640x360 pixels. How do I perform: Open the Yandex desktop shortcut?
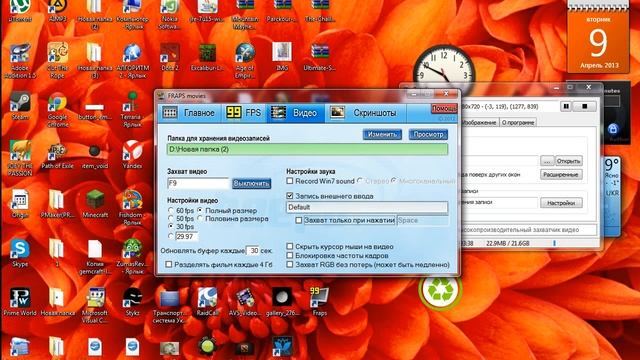[x=132, y=155]
